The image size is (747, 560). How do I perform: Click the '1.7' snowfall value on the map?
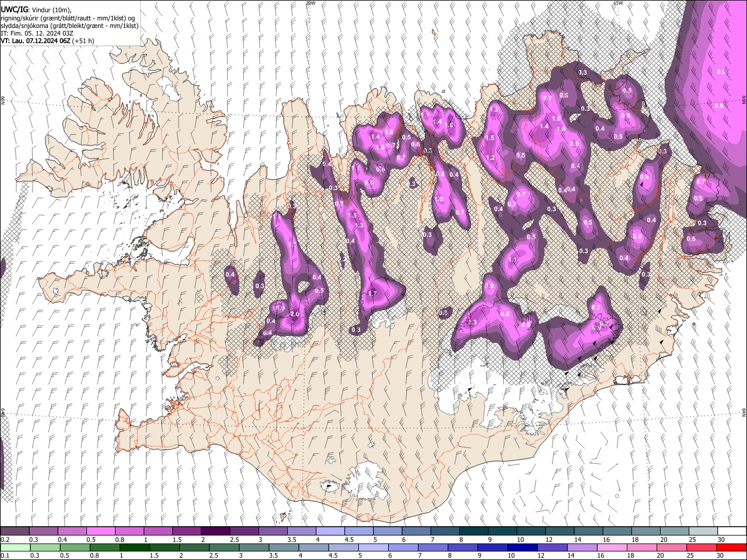tap(372, 293)
